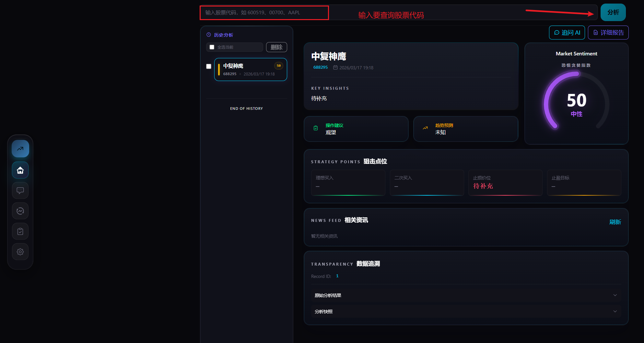The height and width of the screenshot is (343, 644).
Task: Open the chat panel using the speech bubble icon
Action: pyautogui.click(x=20, y=190)
